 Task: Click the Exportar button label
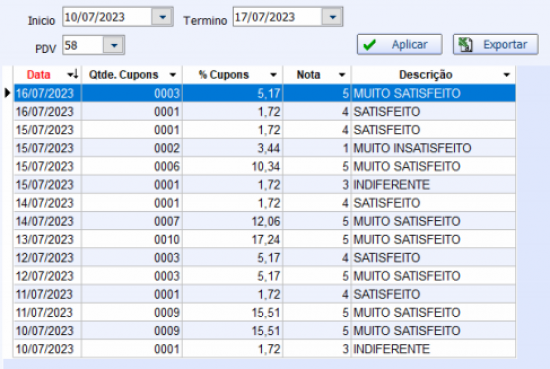tap(505, 45)
